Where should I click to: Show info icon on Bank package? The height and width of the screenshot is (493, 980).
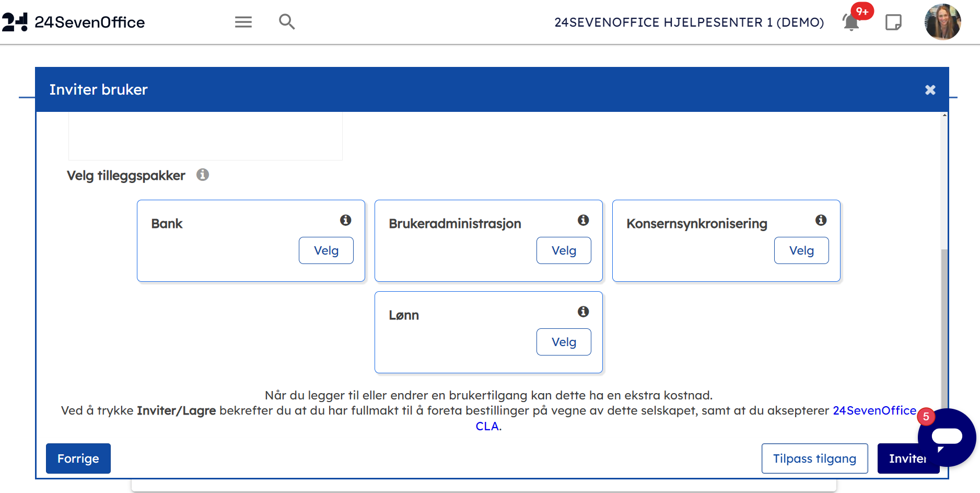tap(345, 220)
